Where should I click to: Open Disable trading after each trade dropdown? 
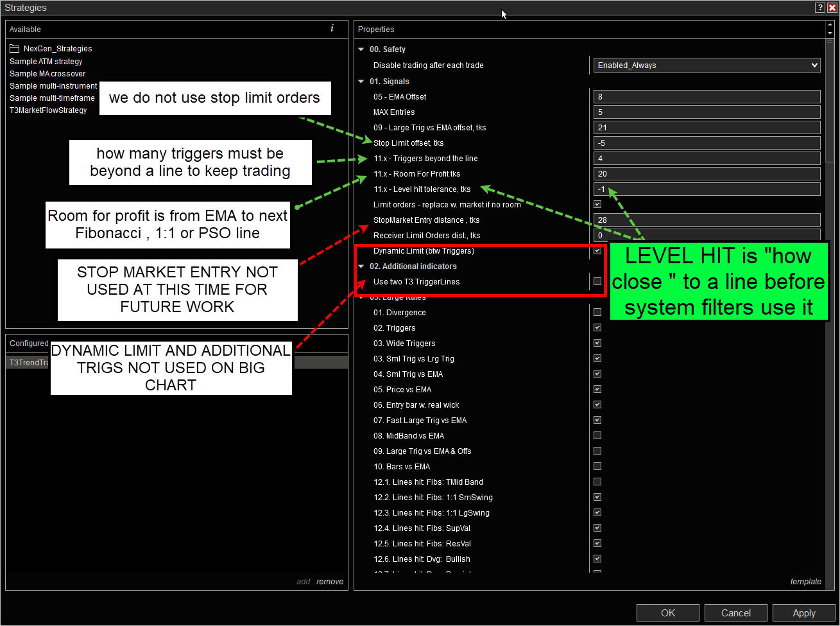click(707, 65)
